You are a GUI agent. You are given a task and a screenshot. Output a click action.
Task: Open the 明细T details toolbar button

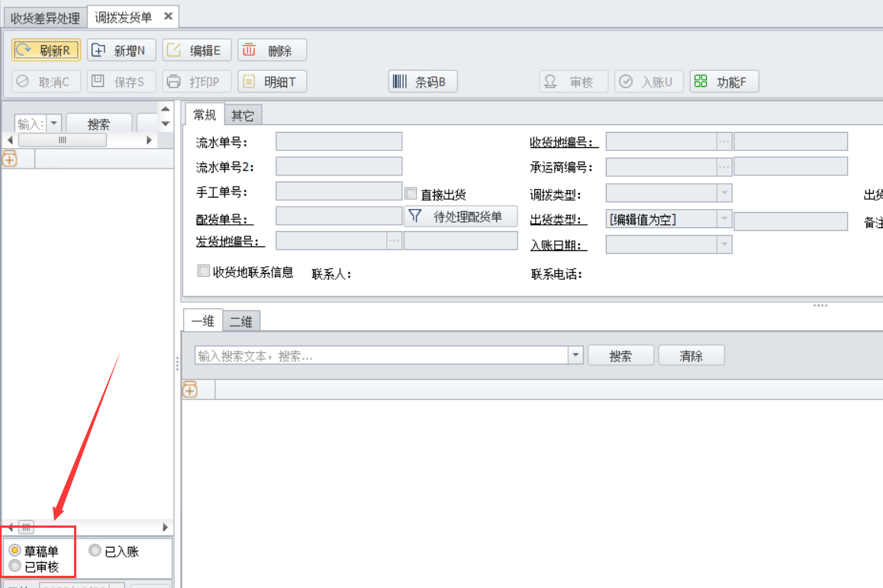[x=272, y=82]
